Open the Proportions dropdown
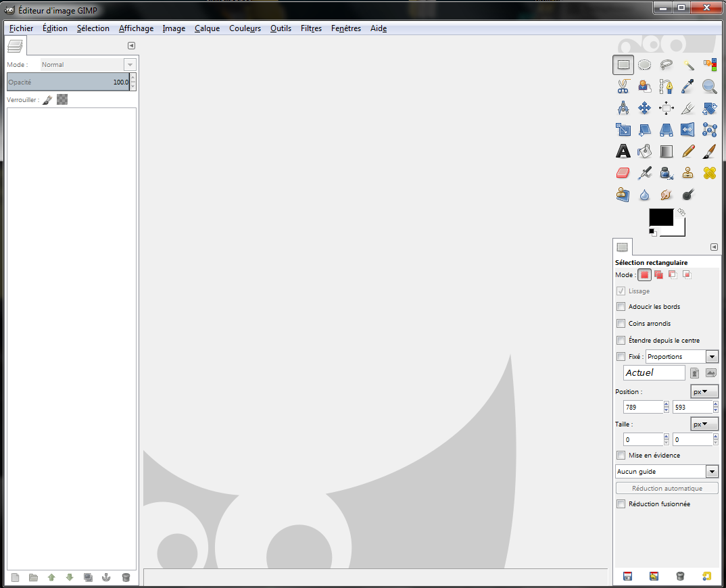Image resolution: width=726 pixels, height=588 pixels. pyautogui.click(x=682, y=356)
